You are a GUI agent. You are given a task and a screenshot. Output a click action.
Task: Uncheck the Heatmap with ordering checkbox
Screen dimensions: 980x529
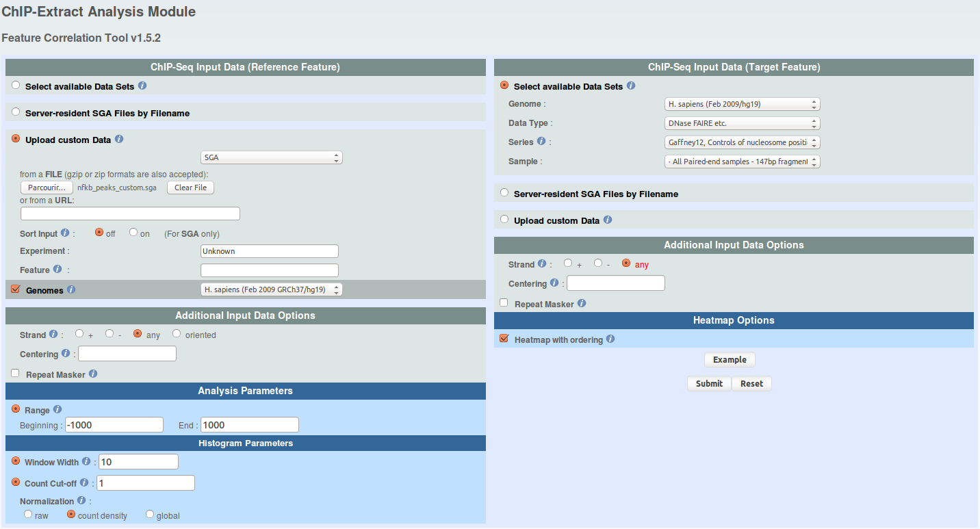click(x=504, y=339)
